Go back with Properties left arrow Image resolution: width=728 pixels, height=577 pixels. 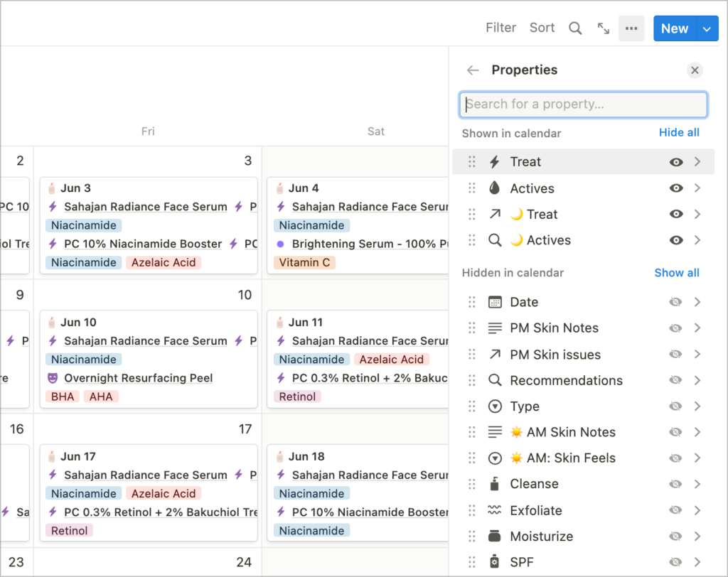pyautogui.click(x=473, y=70)
